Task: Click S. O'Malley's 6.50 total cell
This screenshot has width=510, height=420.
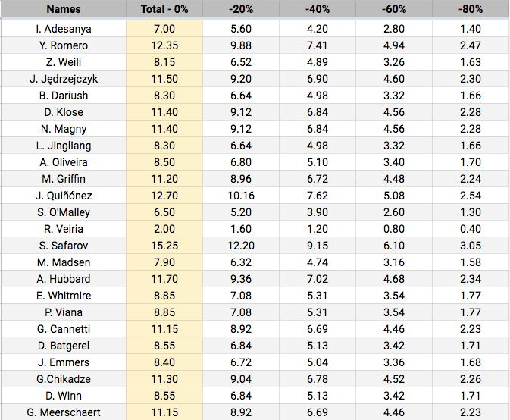Action: [164, 212]
